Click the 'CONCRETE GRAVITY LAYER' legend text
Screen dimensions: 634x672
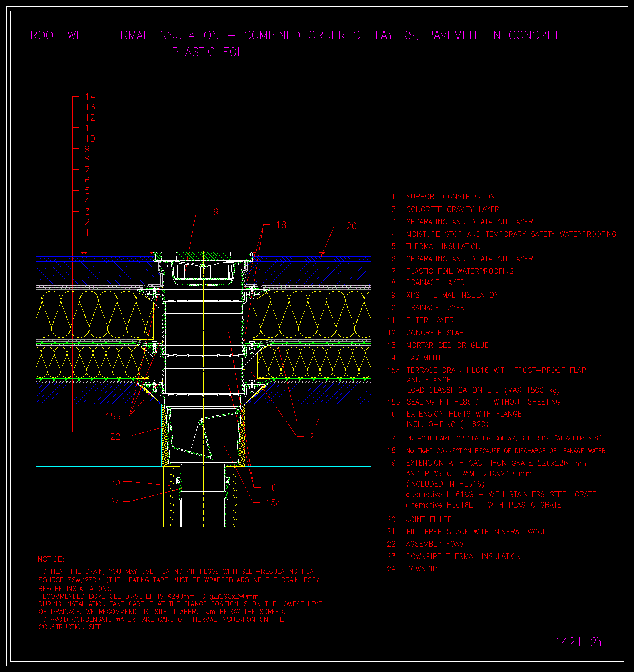[453, 210]
